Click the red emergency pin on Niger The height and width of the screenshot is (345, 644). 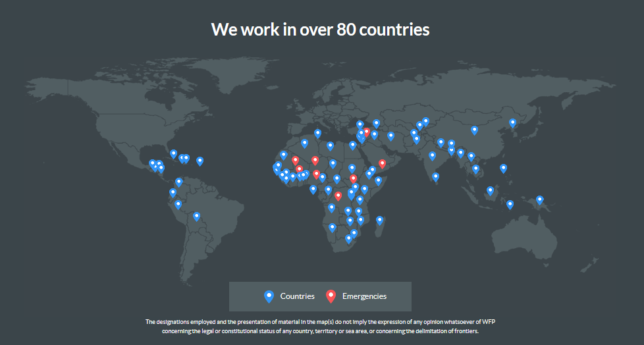(315, 161)
